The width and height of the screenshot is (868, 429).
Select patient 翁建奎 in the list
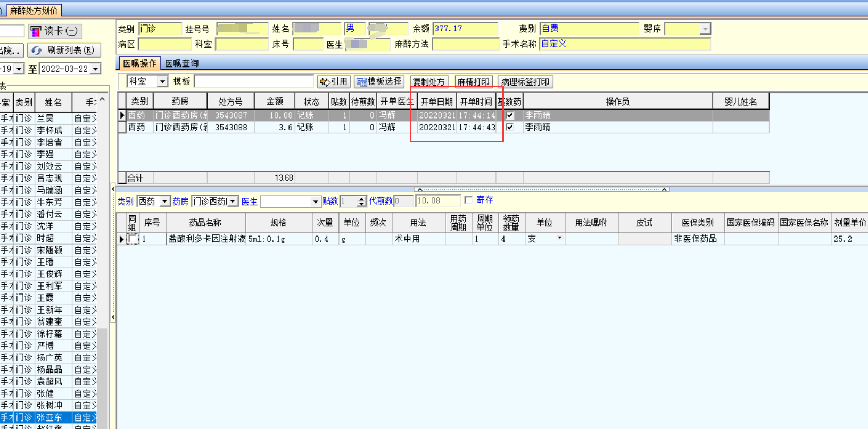[x=49, y=322]
